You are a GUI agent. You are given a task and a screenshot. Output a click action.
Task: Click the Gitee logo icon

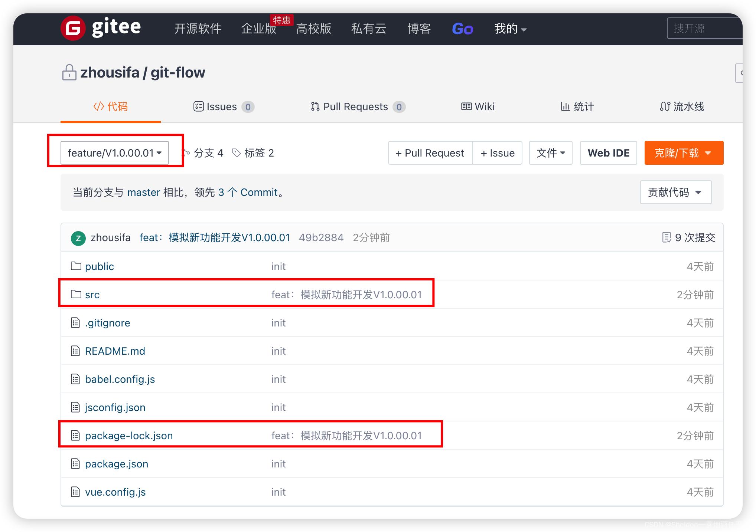click(x=73, y=28)
